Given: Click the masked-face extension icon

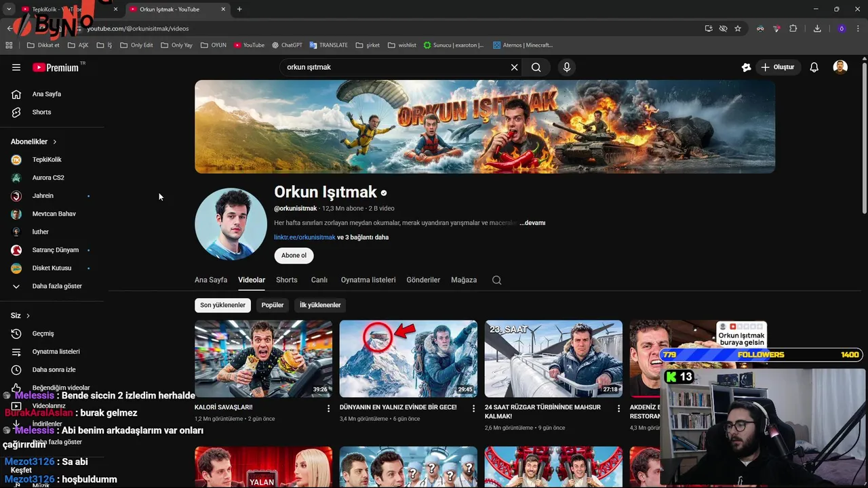Looking at the screenshot, I should point(760,28).
